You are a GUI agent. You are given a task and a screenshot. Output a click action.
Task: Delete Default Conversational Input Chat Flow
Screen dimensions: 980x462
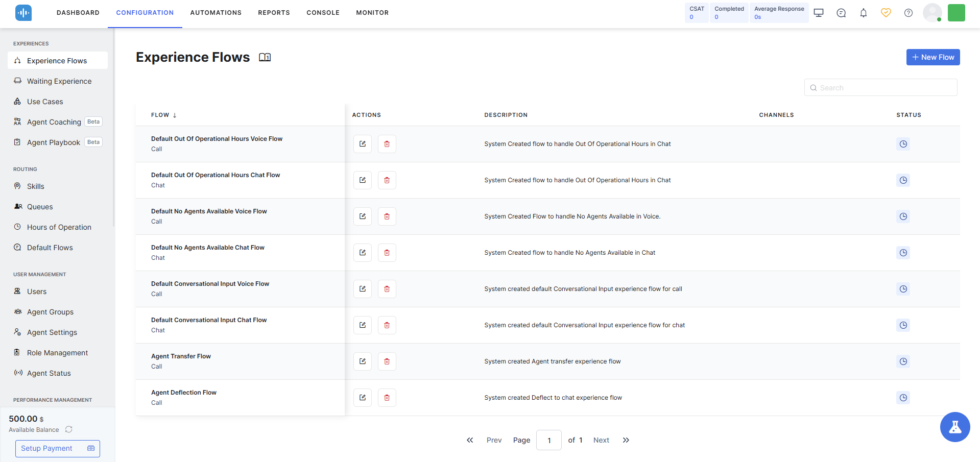click(x=387, y=325)
